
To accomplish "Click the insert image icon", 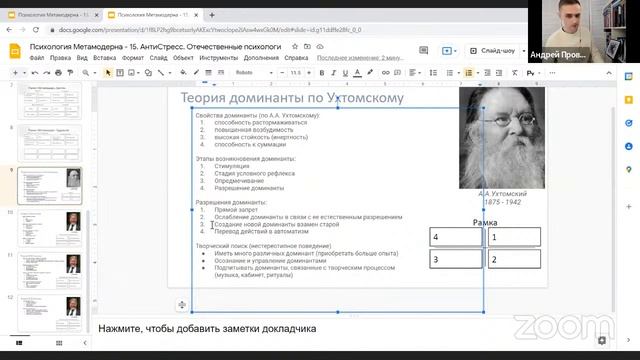I will pos(131,73).
